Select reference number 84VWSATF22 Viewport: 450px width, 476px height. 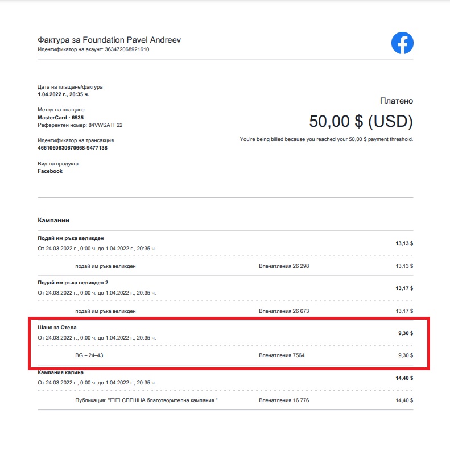[x=105, y=125]
